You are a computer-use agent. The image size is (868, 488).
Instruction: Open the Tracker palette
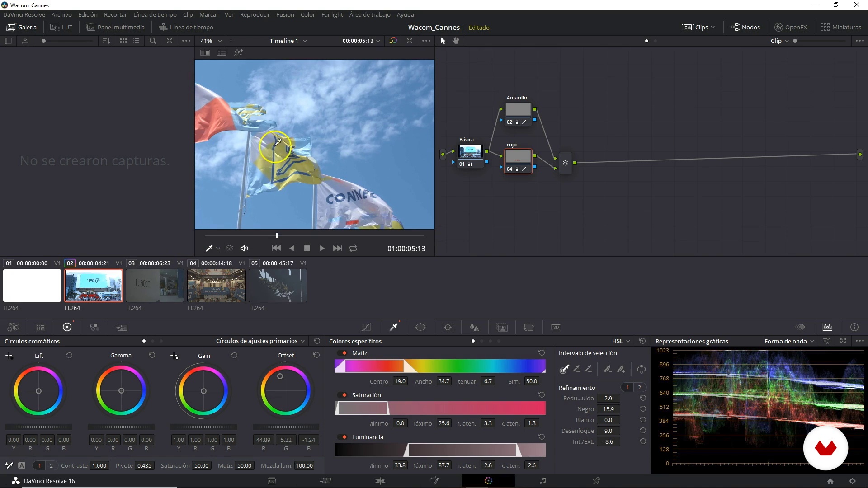pyautogui.click(x=448, y=327)
